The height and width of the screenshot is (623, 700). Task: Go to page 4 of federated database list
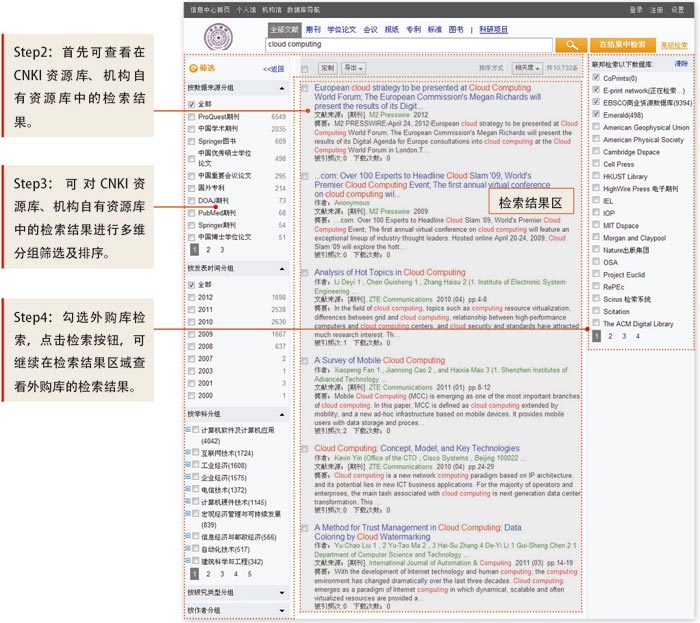click(638, 336)
